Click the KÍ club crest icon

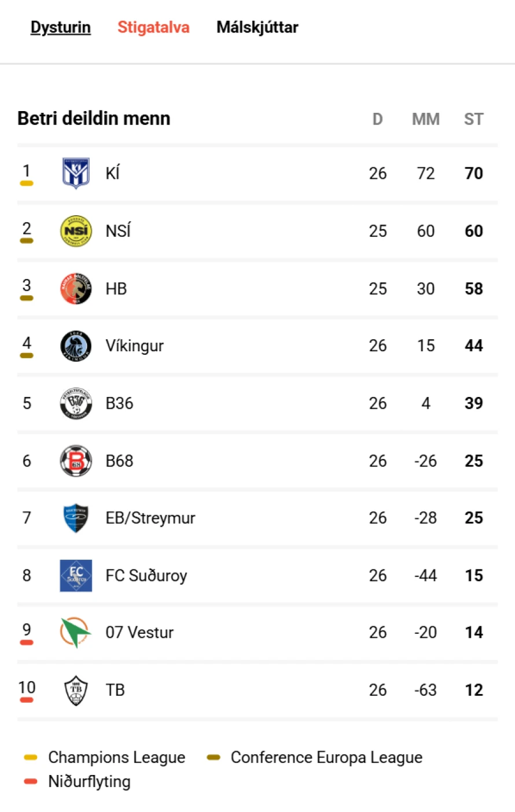click(x=76, y=173)
